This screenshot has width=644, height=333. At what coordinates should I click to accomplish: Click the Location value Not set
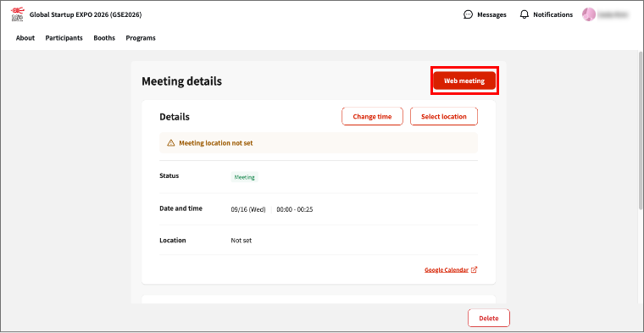click(241, 240)
